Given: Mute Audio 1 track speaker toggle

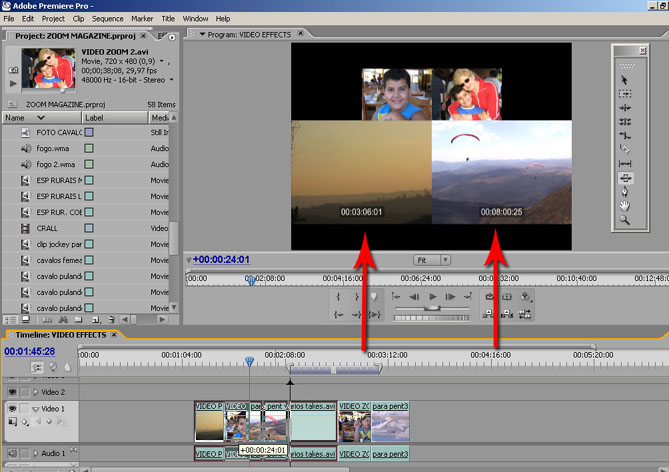Looking at the screenshot, I should tap(12, 453).
